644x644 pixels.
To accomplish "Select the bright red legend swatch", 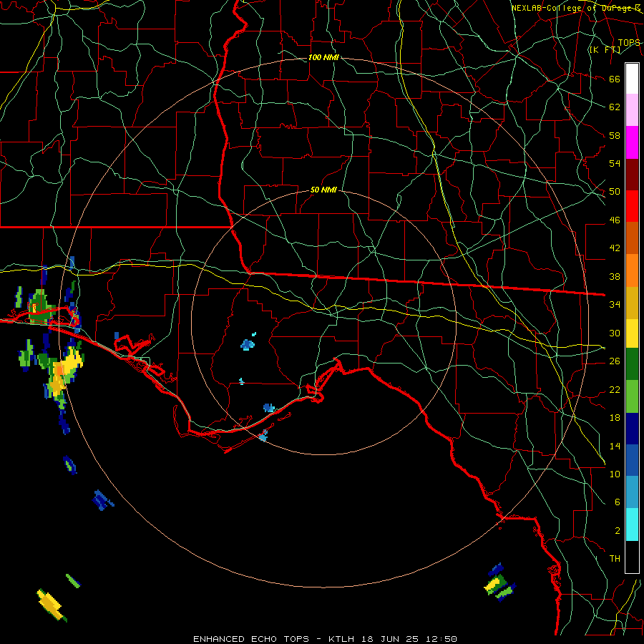I will 632,206.
